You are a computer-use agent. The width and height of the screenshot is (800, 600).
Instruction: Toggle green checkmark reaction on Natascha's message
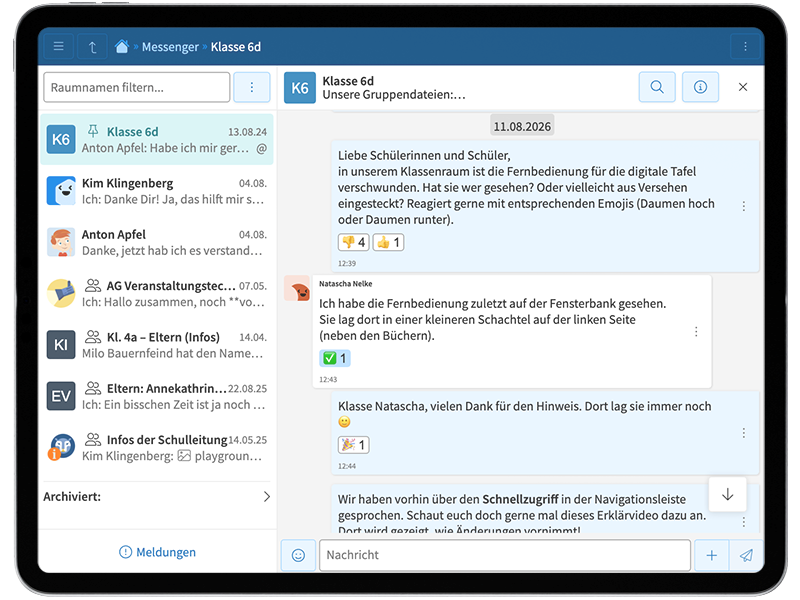tap(335, 358)
